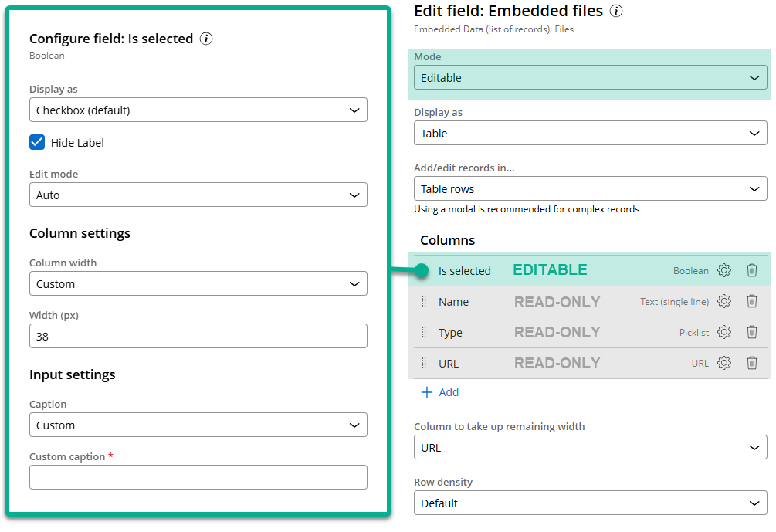
Task: Open settings gear for Name column
Action: click(723, 301)
